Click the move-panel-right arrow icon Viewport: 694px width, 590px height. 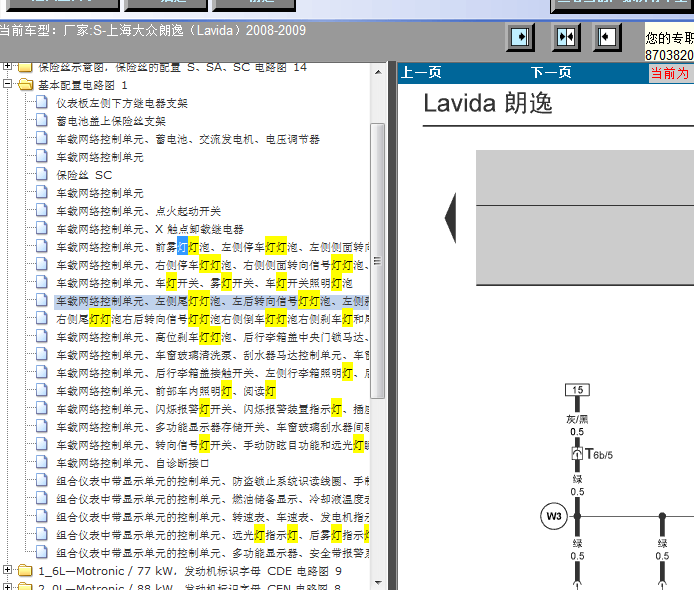click(x=520, y=37)
